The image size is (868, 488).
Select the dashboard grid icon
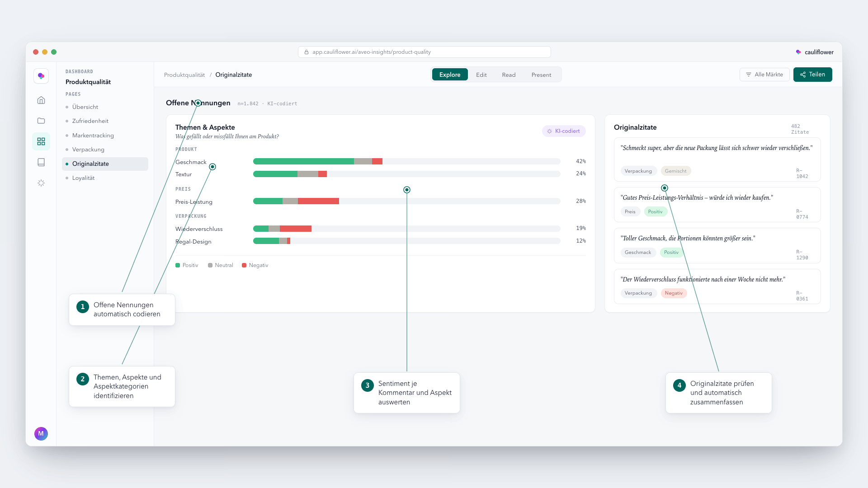pos(41,141)
